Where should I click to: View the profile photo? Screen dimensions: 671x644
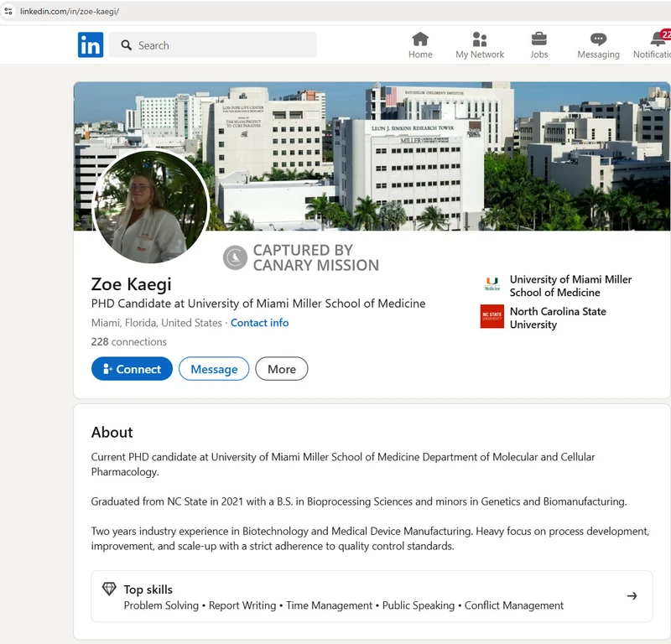coord(151,206)
